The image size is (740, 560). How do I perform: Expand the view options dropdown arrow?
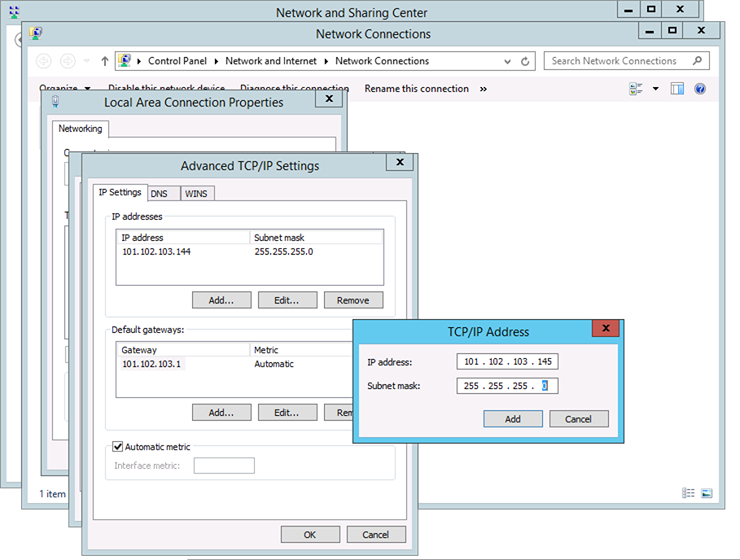tap(655, 89)
